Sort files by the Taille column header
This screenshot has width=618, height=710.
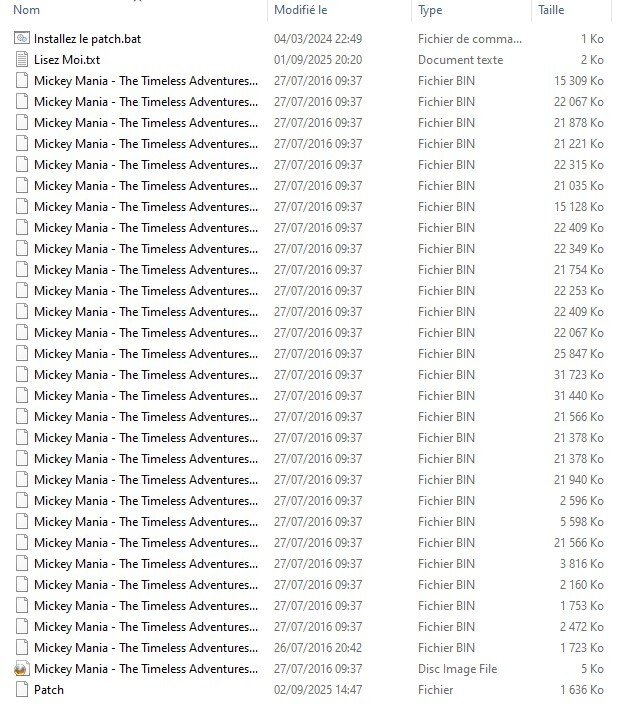pos(551,10)
